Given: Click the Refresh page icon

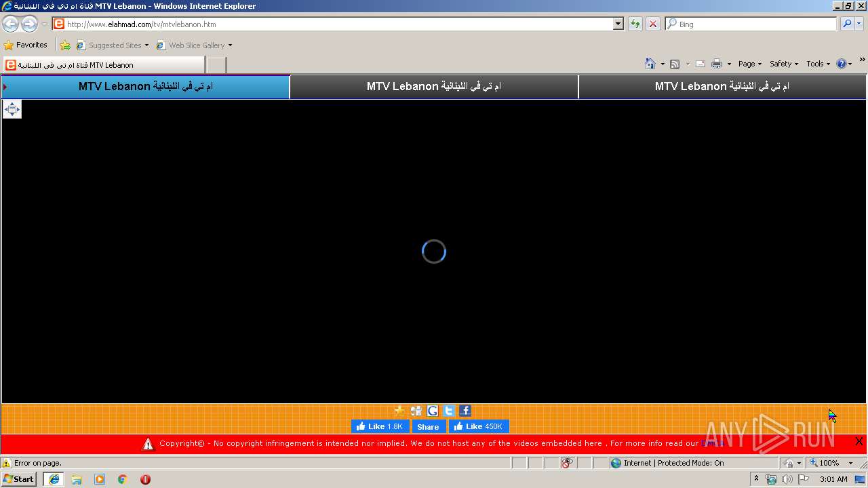Looking at the screenshot, I should coord(635,24).
